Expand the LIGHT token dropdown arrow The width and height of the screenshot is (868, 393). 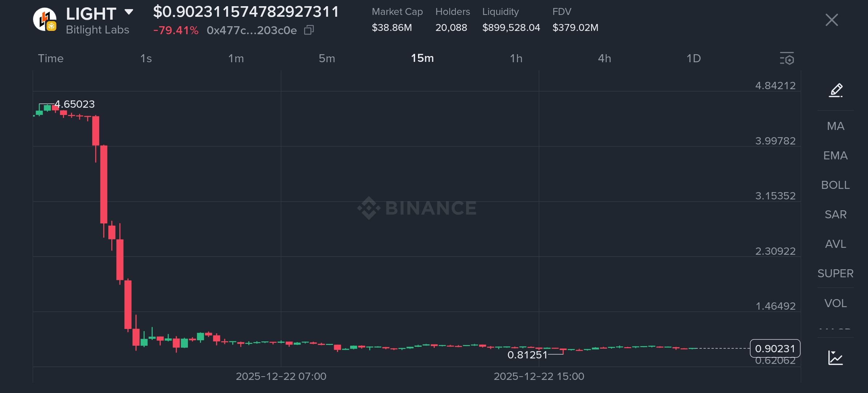click(129, 12)
